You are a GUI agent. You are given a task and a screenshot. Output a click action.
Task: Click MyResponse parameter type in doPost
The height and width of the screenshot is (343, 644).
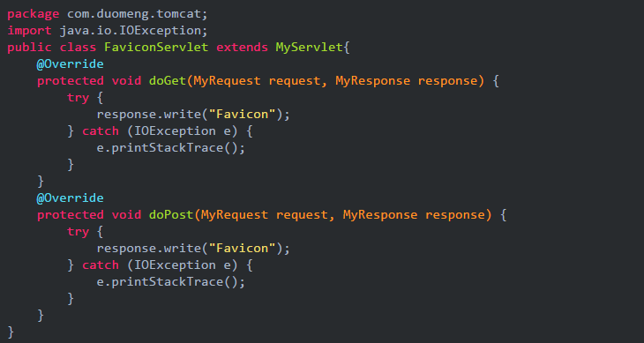380,215
